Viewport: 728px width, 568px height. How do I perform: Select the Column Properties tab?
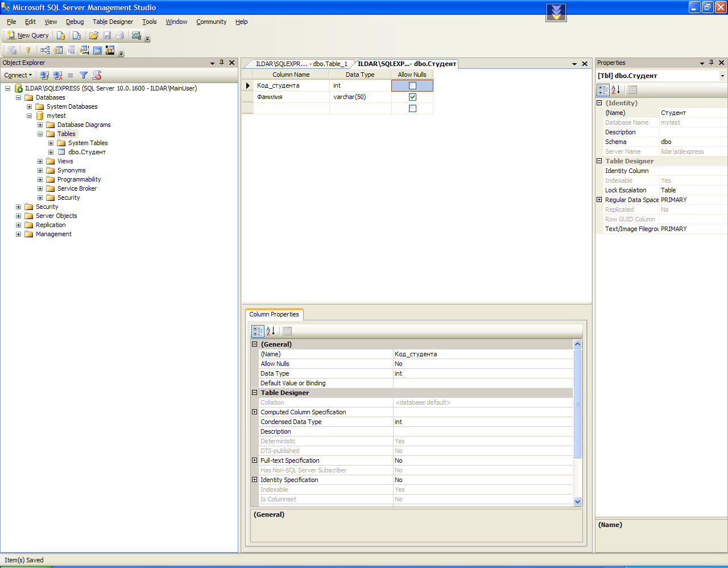coord(274,314)
